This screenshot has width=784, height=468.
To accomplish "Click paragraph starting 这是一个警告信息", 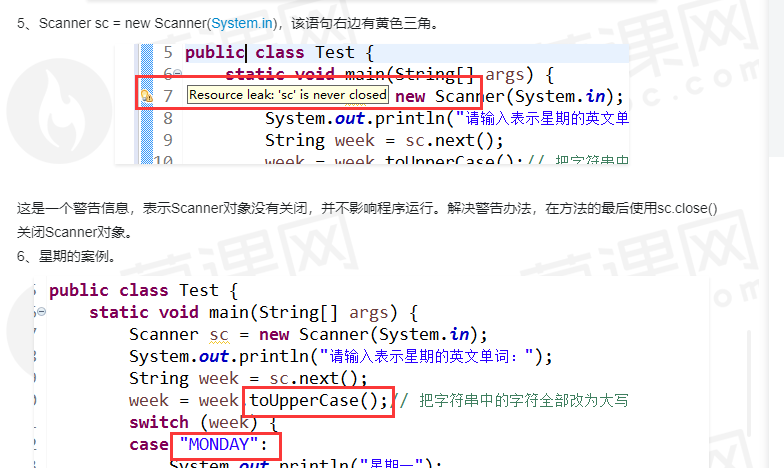I will (367, 220).
